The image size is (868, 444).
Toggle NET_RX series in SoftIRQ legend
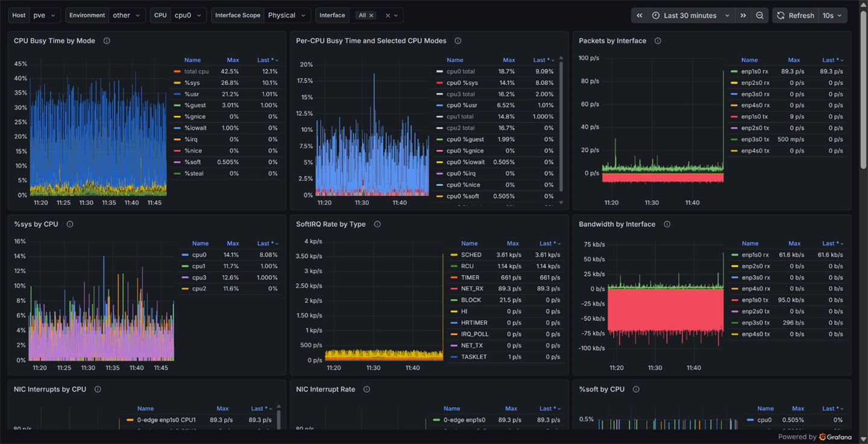(472, 289)
